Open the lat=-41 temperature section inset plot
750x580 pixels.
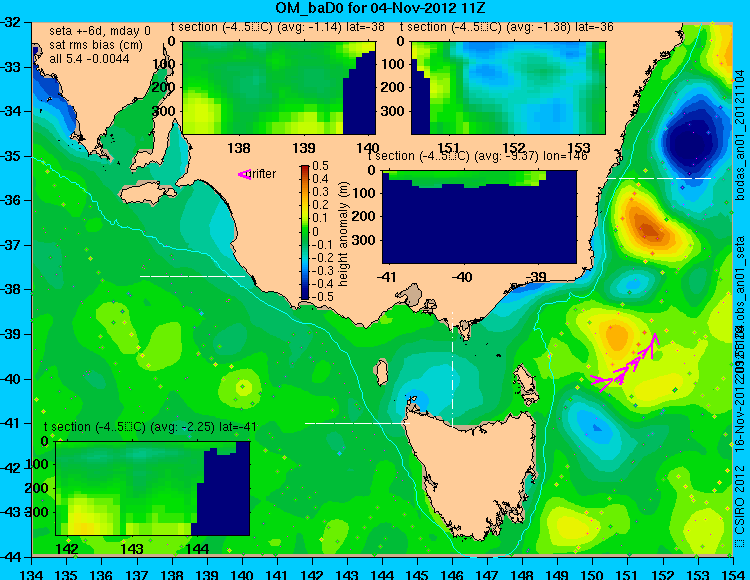(153, 488)
